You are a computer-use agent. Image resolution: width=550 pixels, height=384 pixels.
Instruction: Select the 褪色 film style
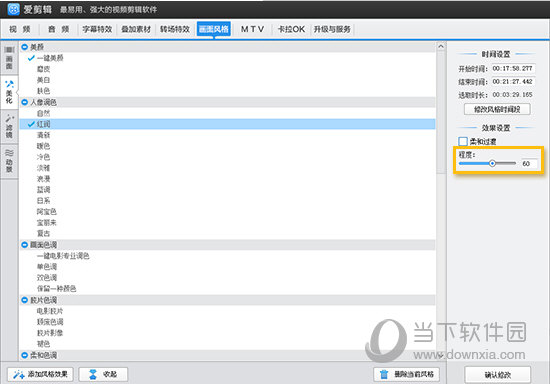pos(43,343)
